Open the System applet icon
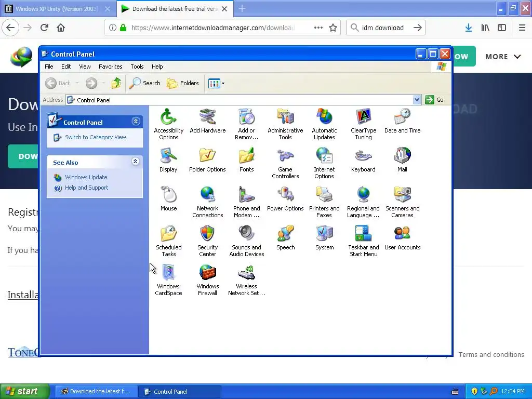 click(324, 238)
